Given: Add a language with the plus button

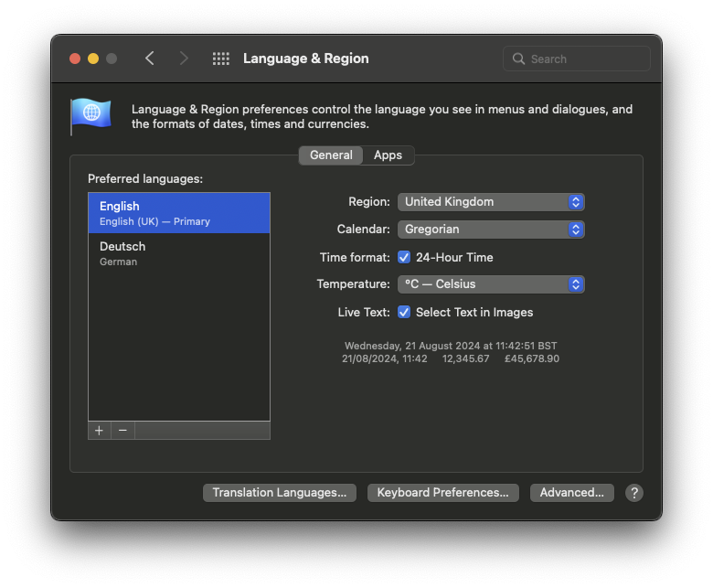Looking at the screenshot, I should pyautogui.click(x=99, y=431).
